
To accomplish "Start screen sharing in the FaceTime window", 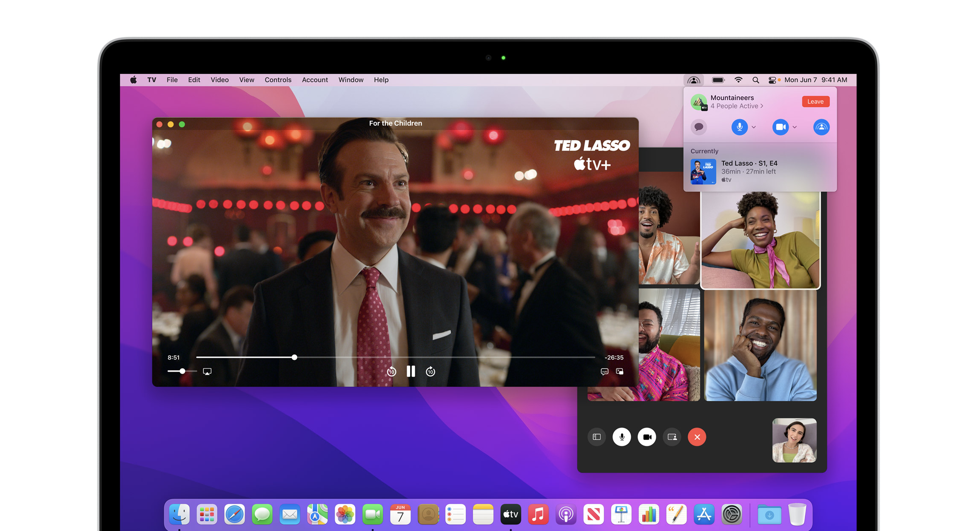I will pos(672,437).
